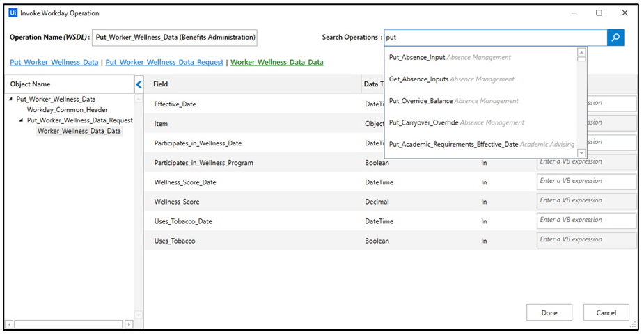The width and height of the screenshot is (644, 334).
Task: Select Put_Carryover_Override from suggestions
Action: pos(480,122)
